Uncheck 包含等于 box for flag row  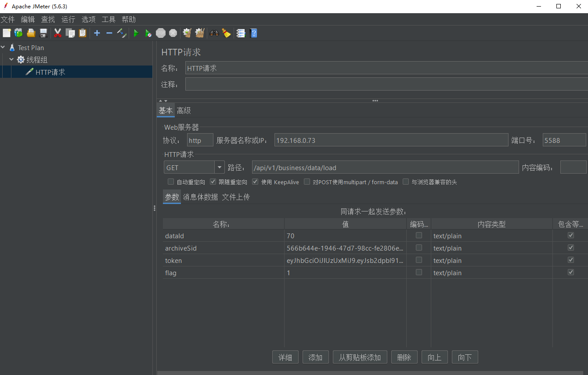click(571, 272)
